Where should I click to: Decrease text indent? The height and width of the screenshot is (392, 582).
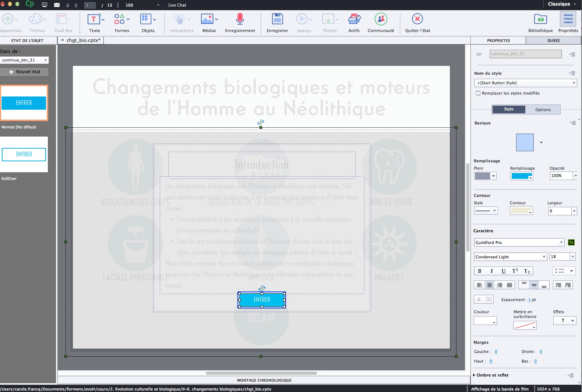(558, 285)
